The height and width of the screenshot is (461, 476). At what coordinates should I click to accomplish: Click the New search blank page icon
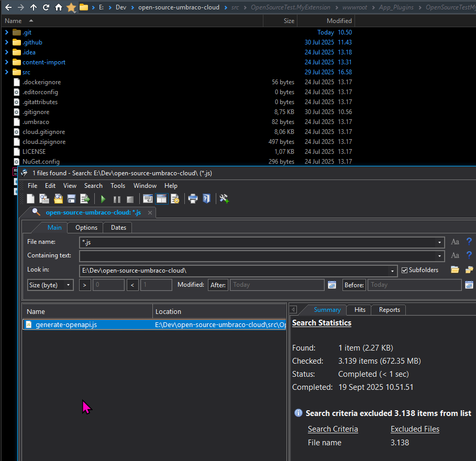(31, 199)
